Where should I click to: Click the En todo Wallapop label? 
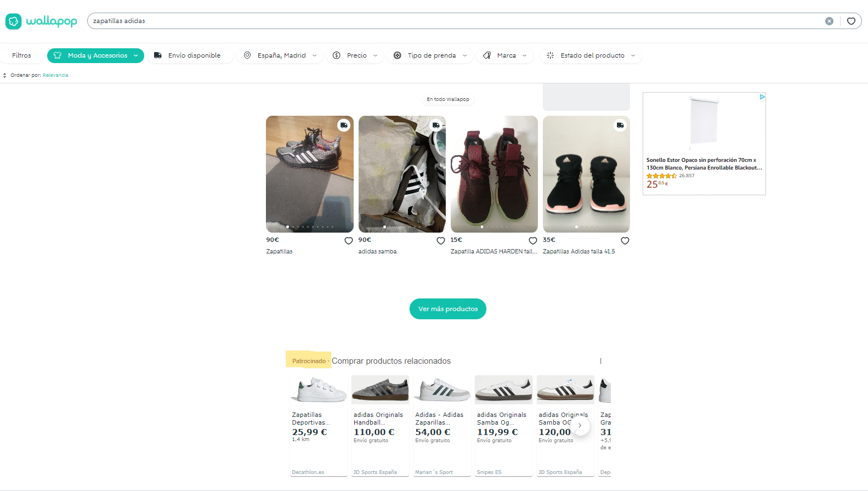pos(448,99)
